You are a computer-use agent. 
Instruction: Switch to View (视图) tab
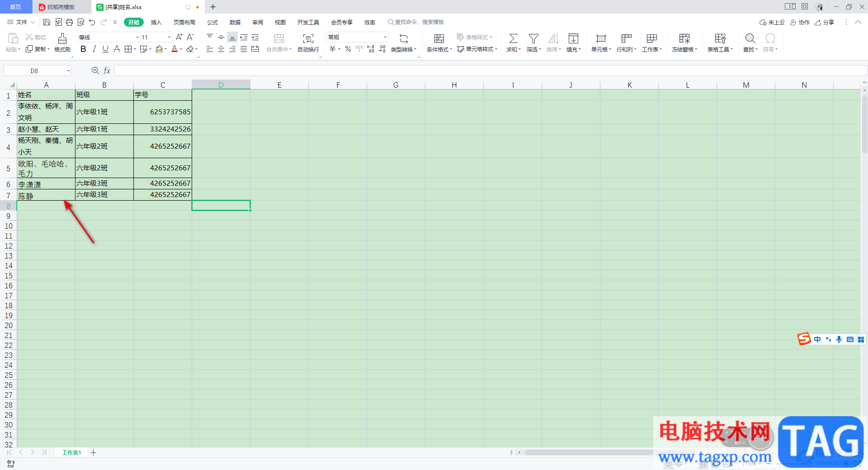pyautogui.click(x=280, y=22)
